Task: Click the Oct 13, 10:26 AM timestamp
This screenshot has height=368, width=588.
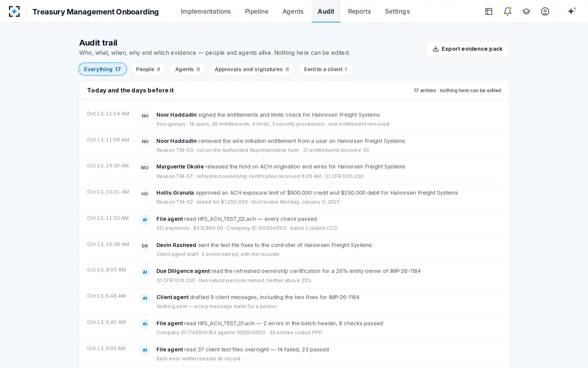Action: point(108,166)
